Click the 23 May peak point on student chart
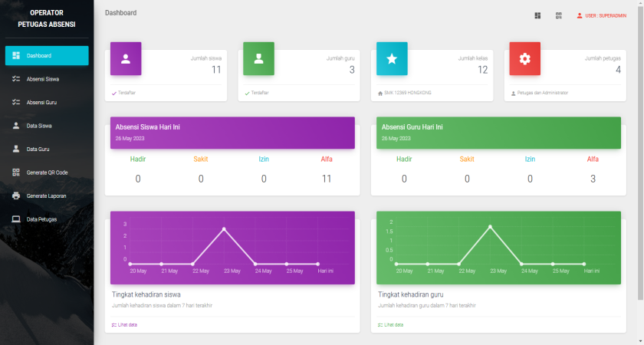The height and width of the screenshot is (345, 644). tap(224, 229)
